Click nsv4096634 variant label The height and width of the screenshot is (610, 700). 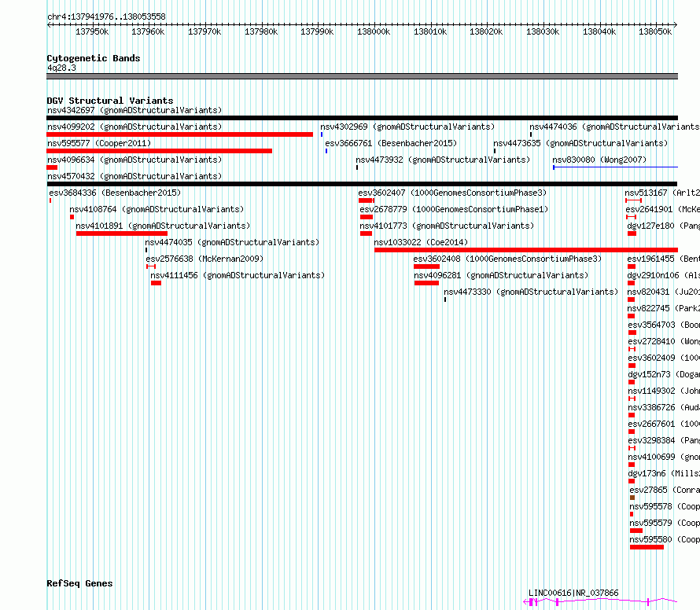134,160
